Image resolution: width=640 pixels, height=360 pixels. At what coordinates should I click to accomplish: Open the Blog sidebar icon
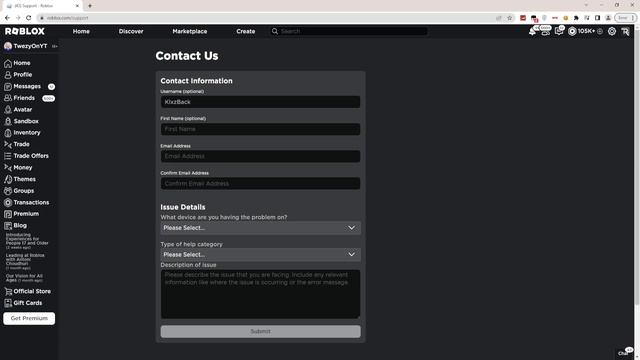point(8,226)
